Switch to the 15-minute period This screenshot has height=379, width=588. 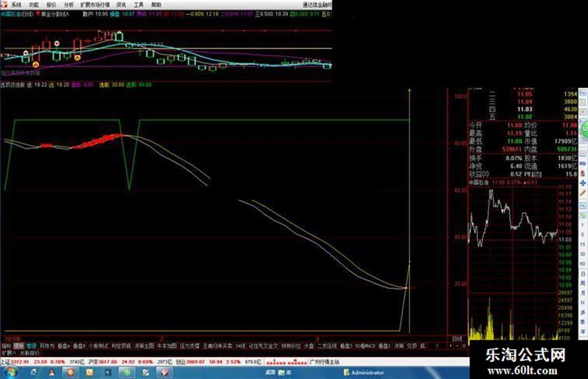click(x=583, y=245)
